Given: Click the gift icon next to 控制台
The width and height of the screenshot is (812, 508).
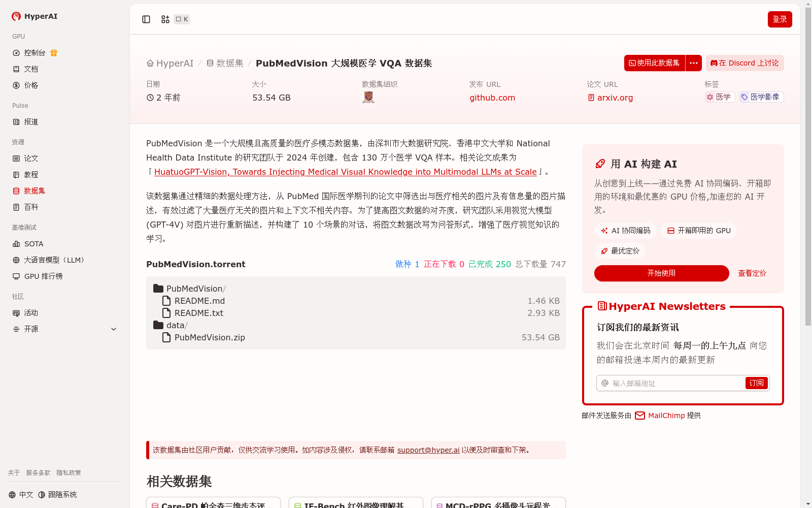Looking at the screenshot, I should tap(54, 53).
